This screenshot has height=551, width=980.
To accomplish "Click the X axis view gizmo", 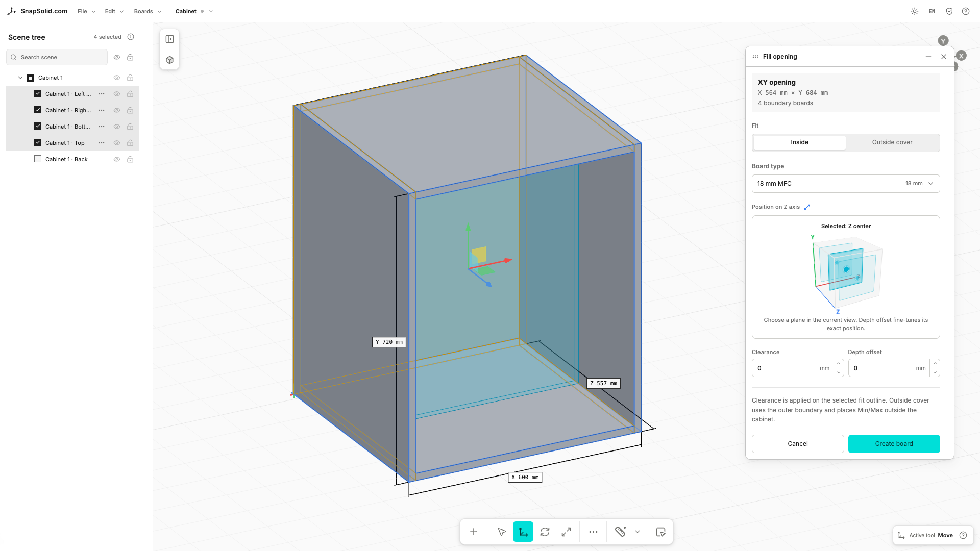I will (961, 56).
